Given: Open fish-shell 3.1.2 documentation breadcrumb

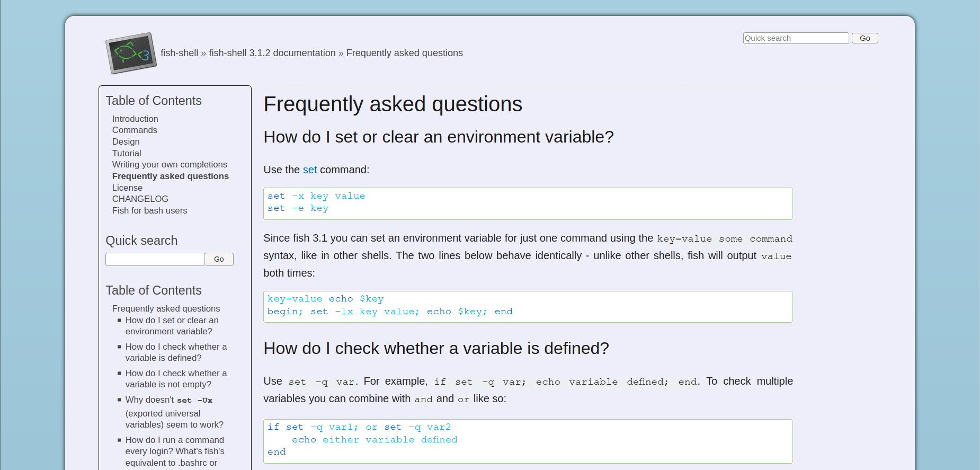Looking at the screenshot, I should coord(272,53).
